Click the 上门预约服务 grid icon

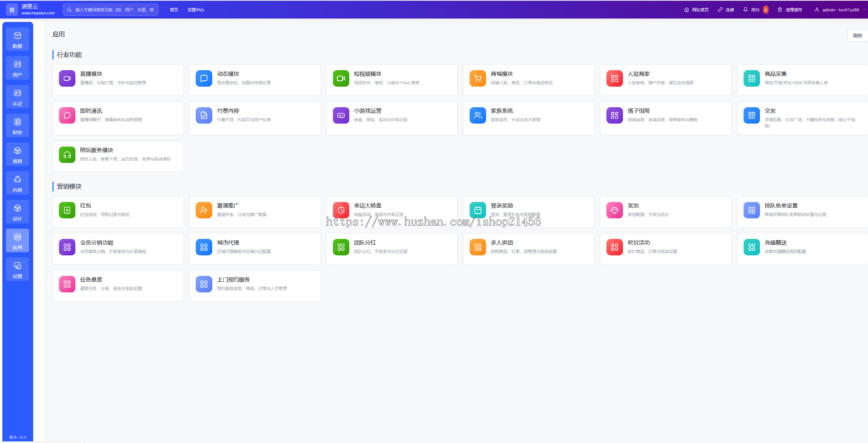pos(204,284)
